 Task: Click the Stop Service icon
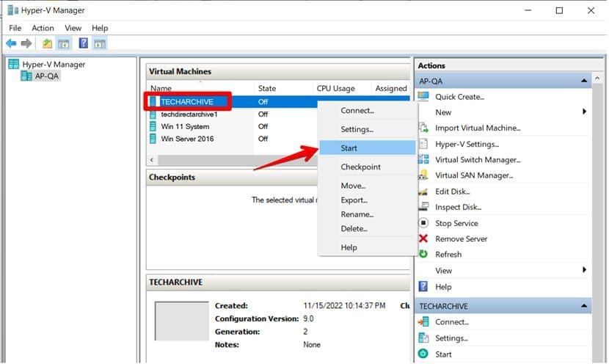[423, 223]
